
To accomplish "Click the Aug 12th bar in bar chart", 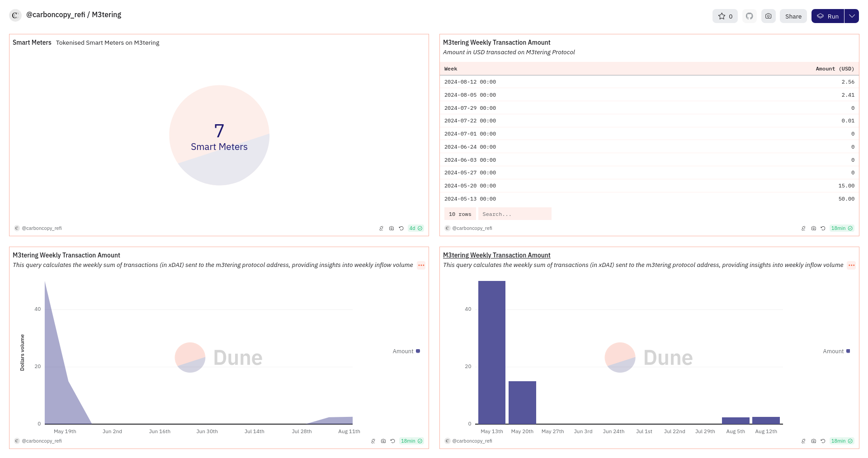I will tap(766, 421).
